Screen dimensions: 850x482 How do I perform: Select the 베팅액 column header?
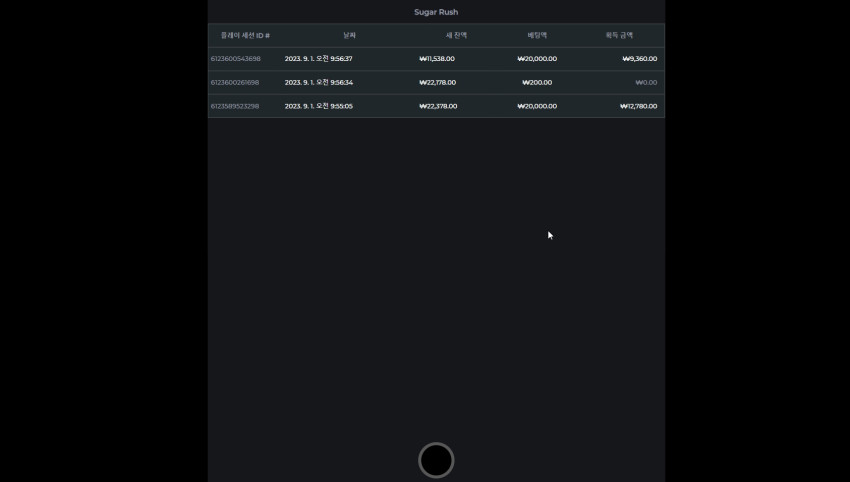[537, 35]
